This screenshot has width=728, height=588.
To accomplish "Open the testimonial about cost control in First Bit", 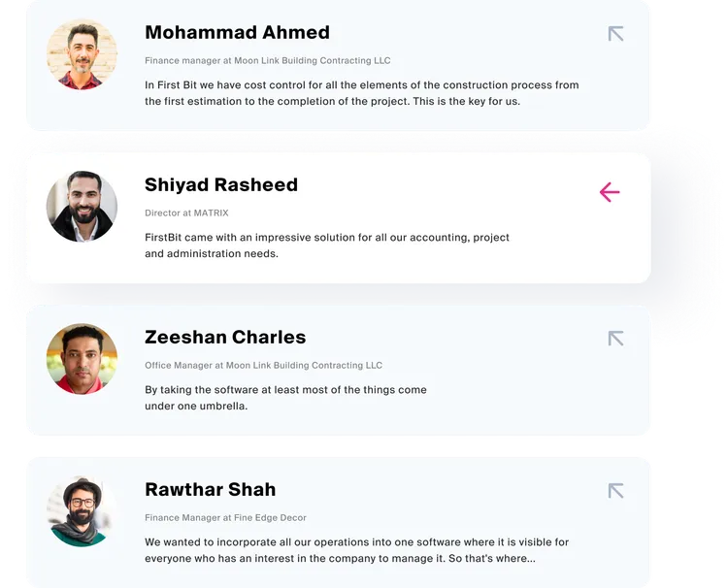I will [x=362, y=93].
